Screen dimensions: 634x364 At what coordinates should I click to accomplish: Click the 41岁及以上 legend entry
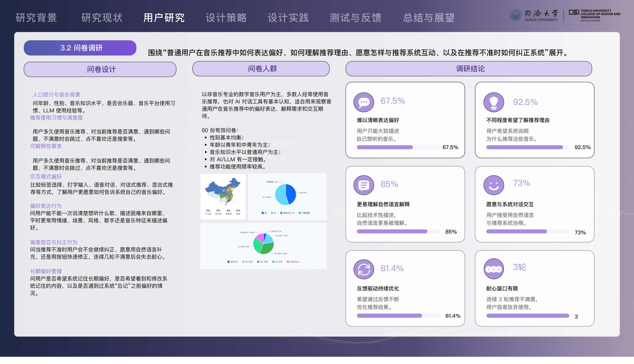pyautogui.click(x=293, y=262)
